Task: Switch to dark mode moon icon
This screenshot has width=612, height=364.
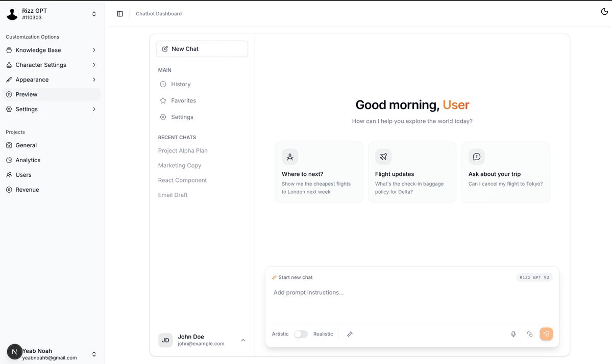Action: click(604, 12)
